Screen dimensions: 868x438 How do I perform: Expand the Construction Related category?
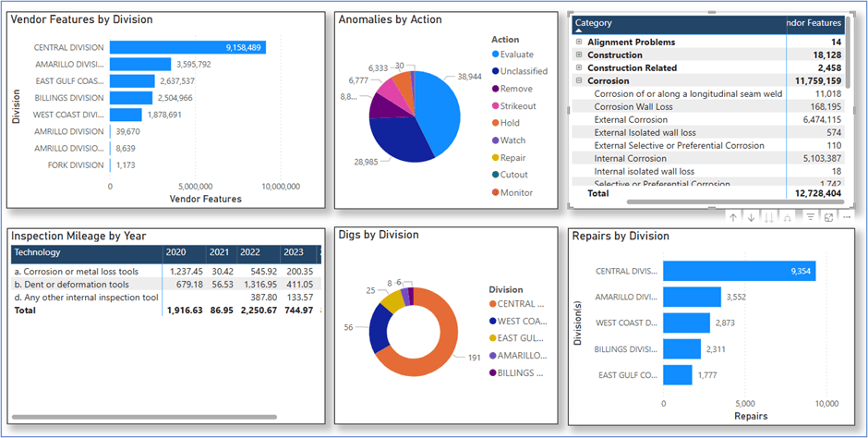(x=579, y=68)
